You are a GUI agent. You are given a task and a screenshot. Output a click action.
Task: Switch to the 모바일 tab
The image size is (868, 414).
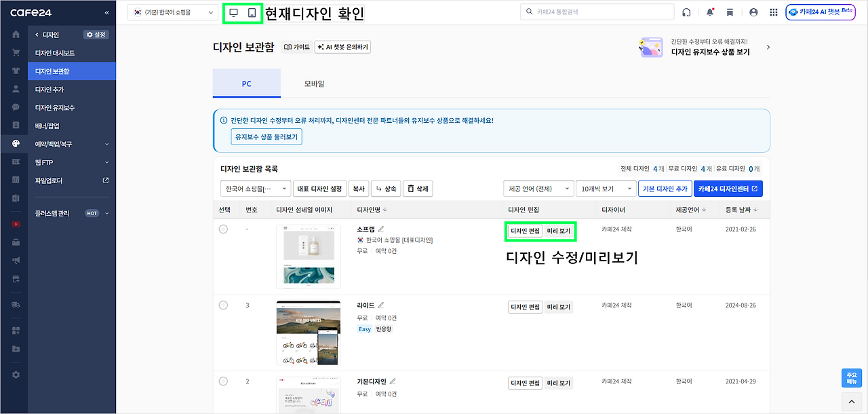tap(314, 83)
